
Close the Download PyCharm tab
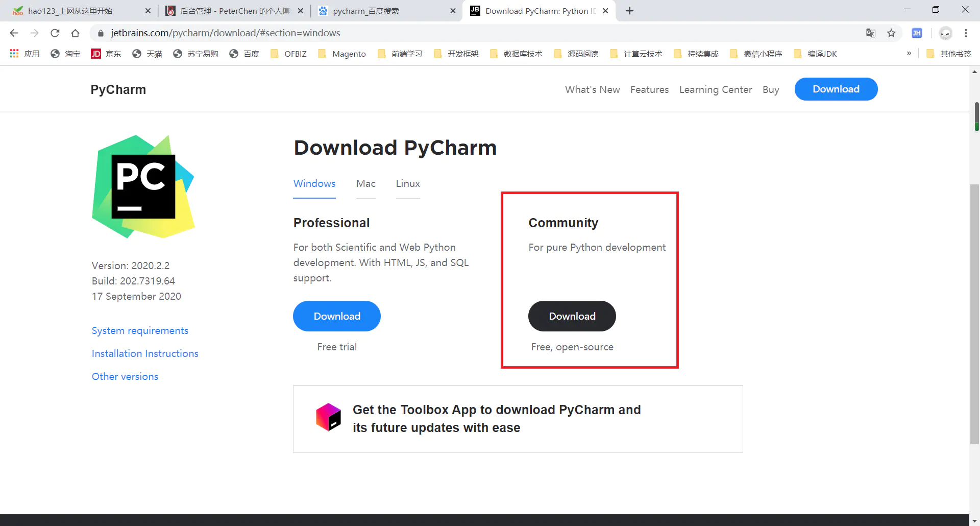(605, 11)
